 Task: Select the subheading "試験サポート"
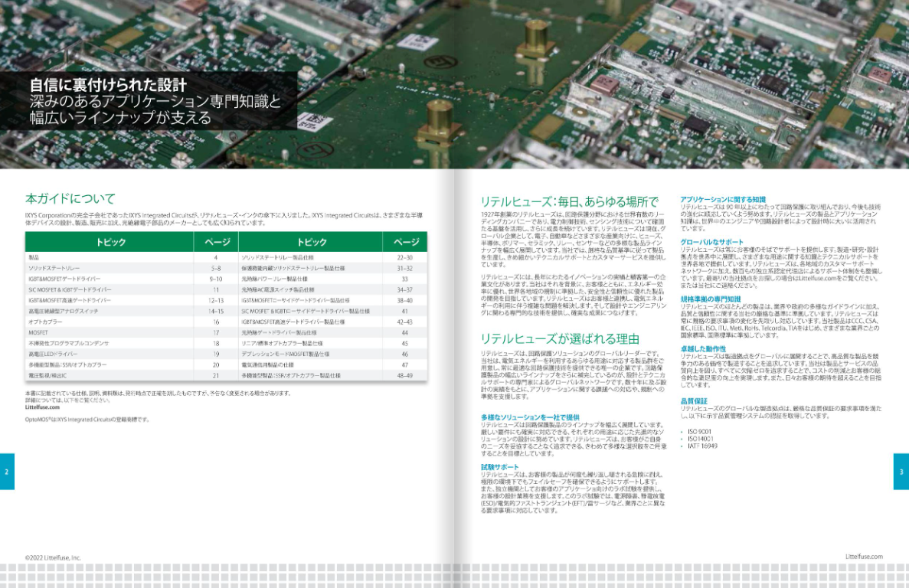pyautogui.click(x=500, y=467)
